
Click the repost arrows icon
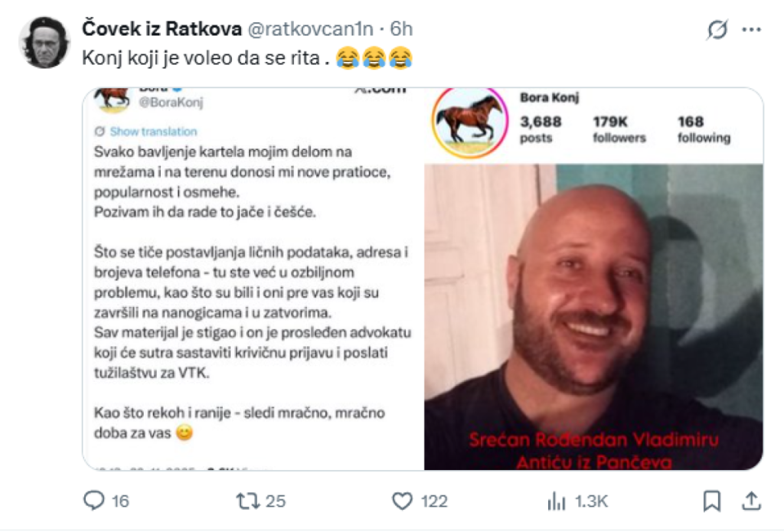point(247,501)
